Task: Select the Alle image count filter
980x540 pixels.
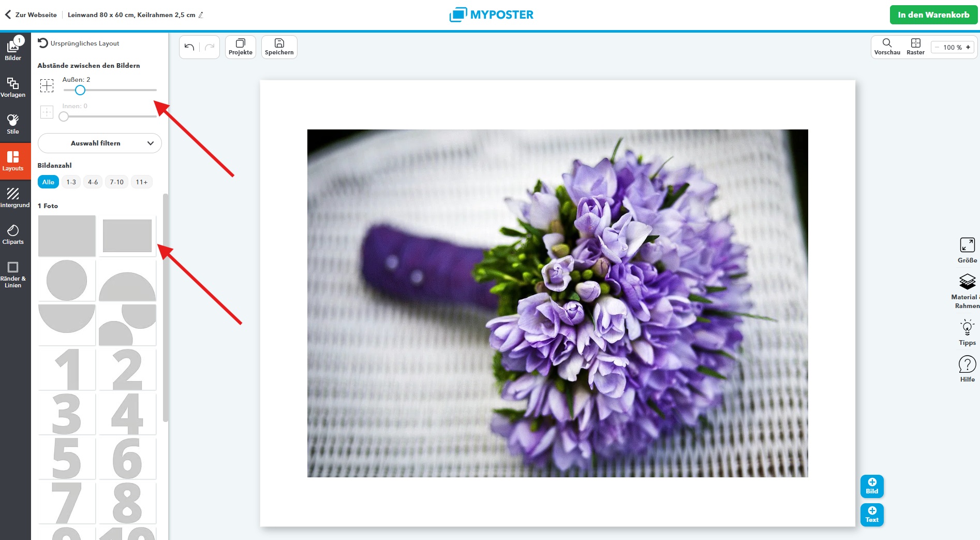Action: tap(48, 182)
